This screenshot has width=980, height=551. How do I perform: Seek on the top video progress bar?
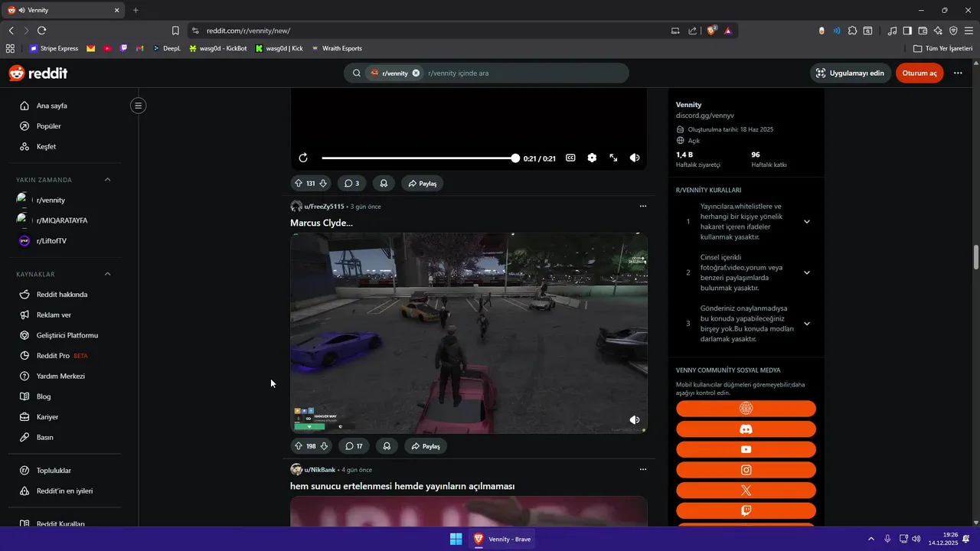coord(419,158)
